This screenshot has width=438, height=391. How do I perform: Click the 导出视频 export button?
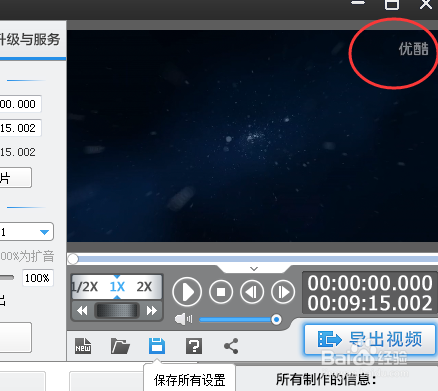click(x=370, y=339)
